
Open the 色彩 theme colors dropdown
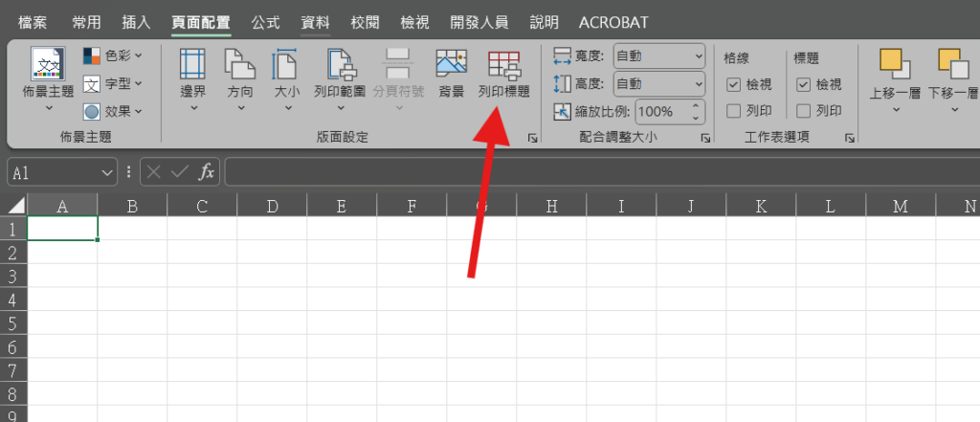(x=112, y=56)
